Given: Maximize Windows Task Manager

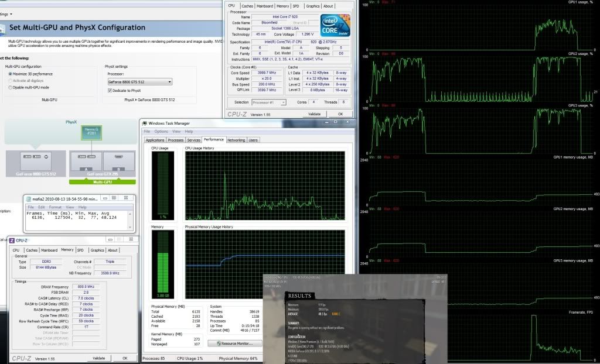Looking at the screenshot, I should click(336, 122).
